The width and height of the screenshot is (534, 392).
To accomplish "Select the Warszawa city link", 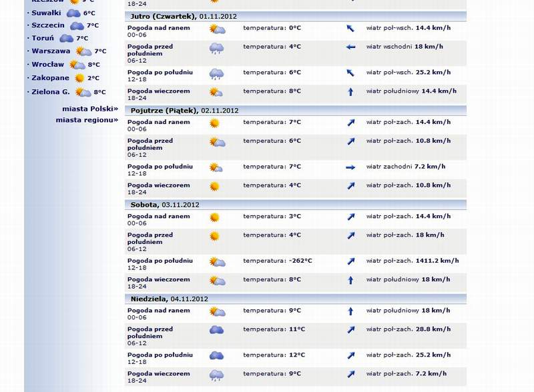I will coord(51,51).
